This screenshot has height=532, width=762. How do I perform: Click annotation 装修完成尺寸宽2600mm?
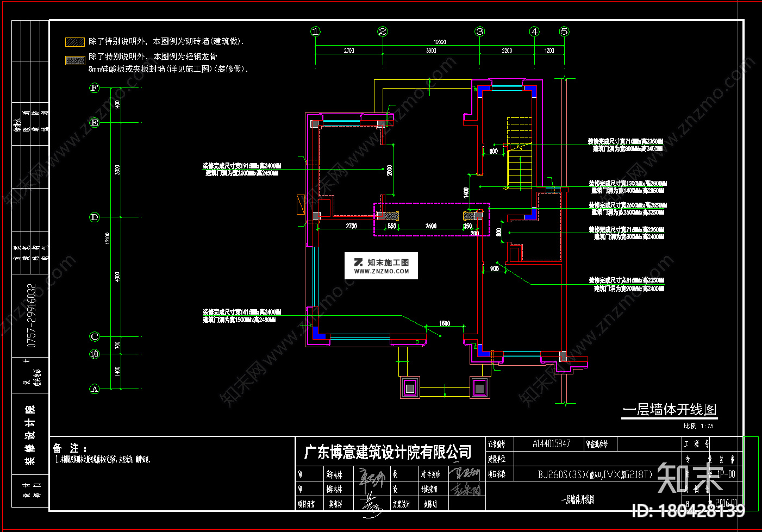point(628,205)
